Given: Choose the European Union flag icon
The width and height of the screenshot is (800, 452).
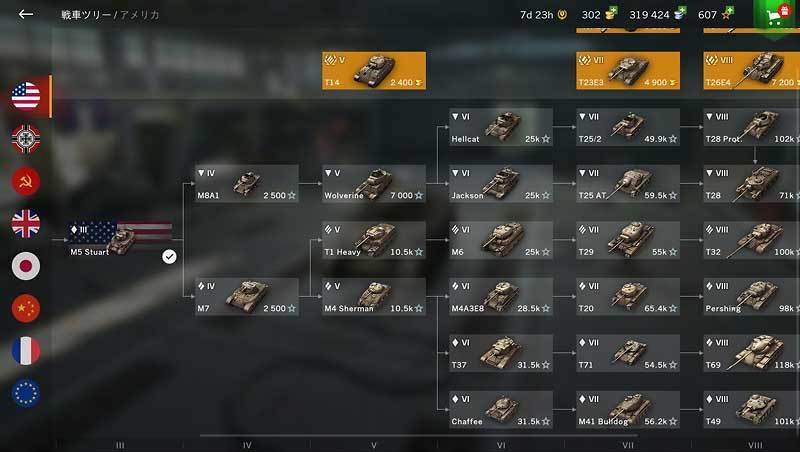Looking at the screenshot, I should (26, 393).
